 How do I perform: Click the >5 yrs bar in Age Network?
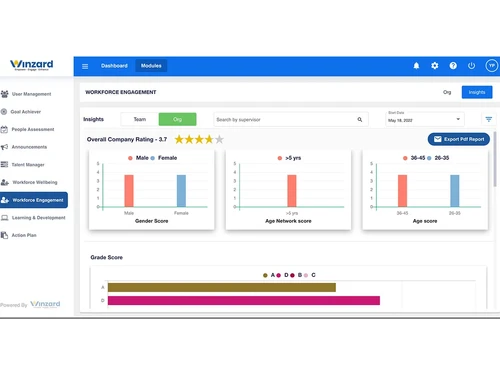[x=292, y=191]
